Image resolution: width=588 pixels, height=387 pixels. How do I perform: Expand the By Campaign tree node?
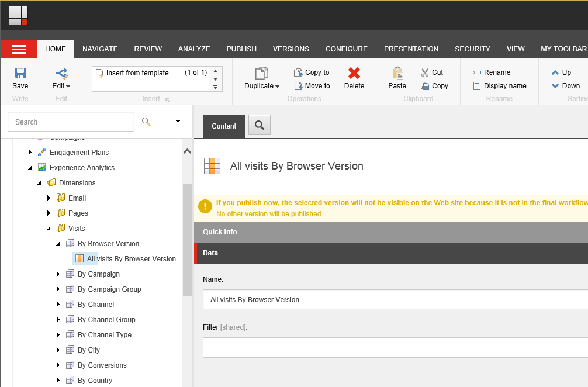tap(58, 274)
